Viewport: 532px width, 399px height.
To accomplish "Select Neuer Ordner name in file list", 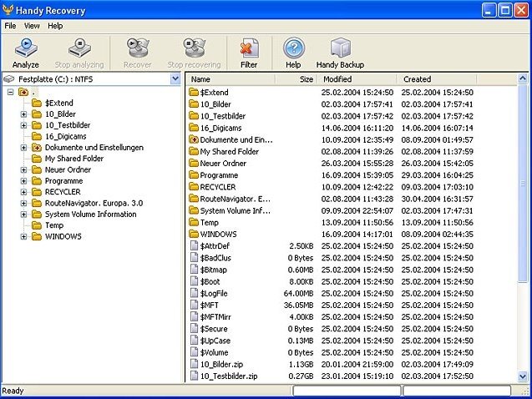I will (223, 164).
